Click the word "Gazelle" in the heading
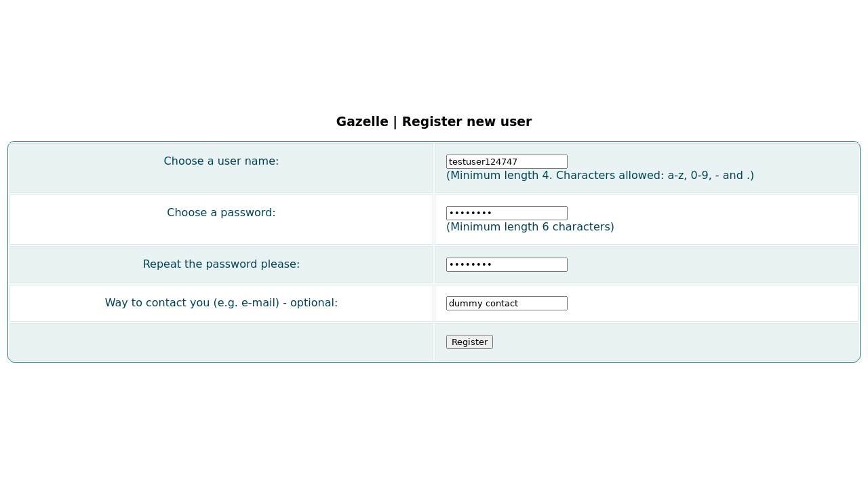 coord(362,122)
